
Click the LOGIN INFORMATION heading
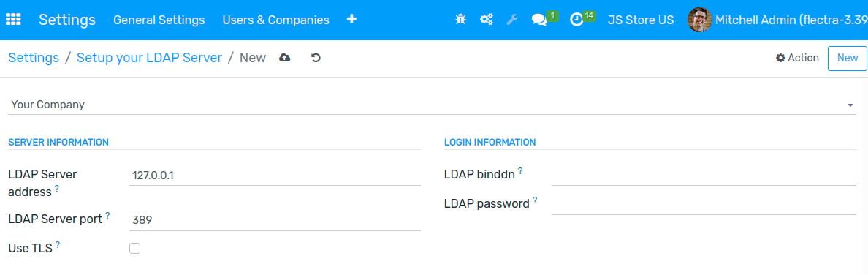click(490, 143)
